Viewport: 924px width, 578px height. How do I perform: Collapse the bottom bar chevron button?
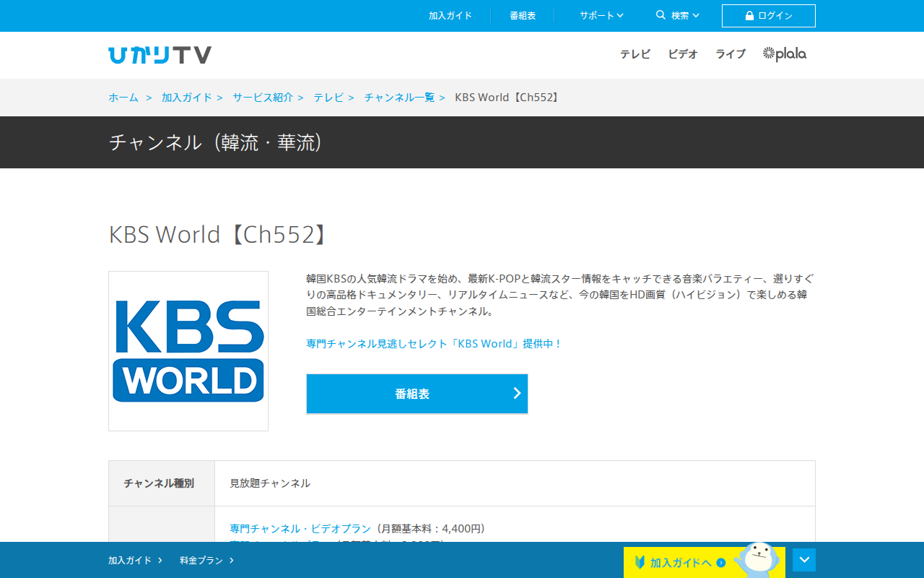click(804, 560)
